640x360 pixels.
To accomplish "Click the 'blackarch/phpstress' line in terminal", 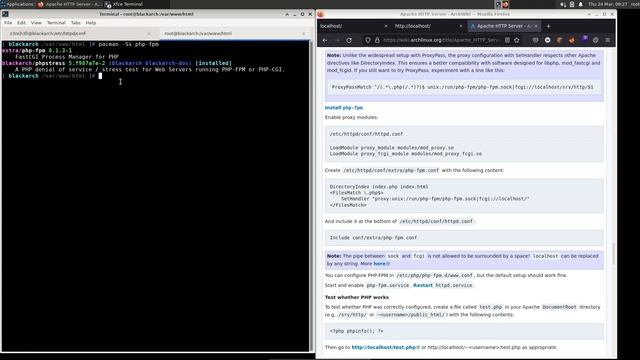I will pyautogui.click(x=117, y=63).
